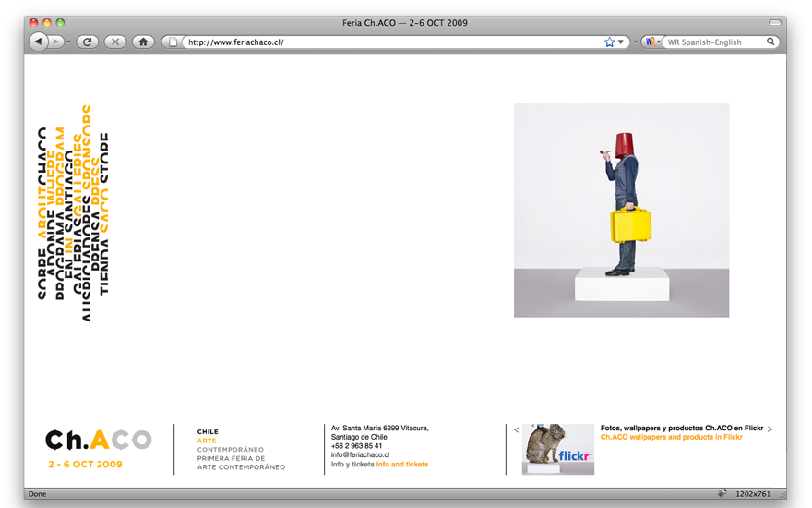Click the page identity icon beside the URL

[173, 42]
